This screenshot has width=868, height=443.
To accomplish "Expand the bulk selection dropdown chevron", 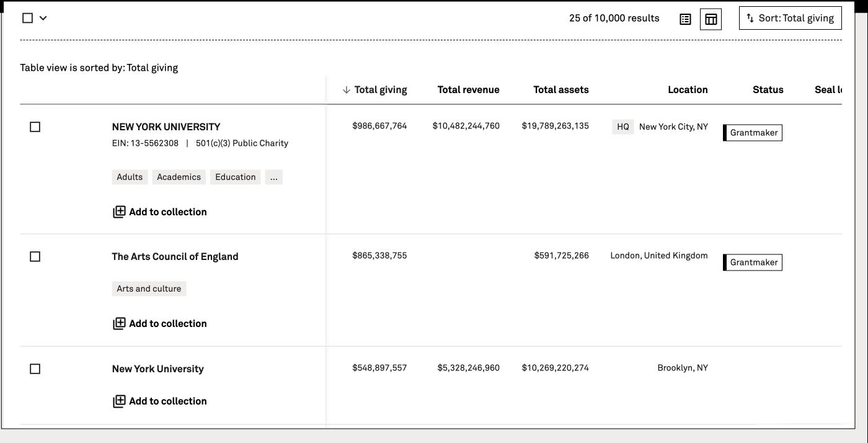I will pyautogui.click(x=43, y=19).
